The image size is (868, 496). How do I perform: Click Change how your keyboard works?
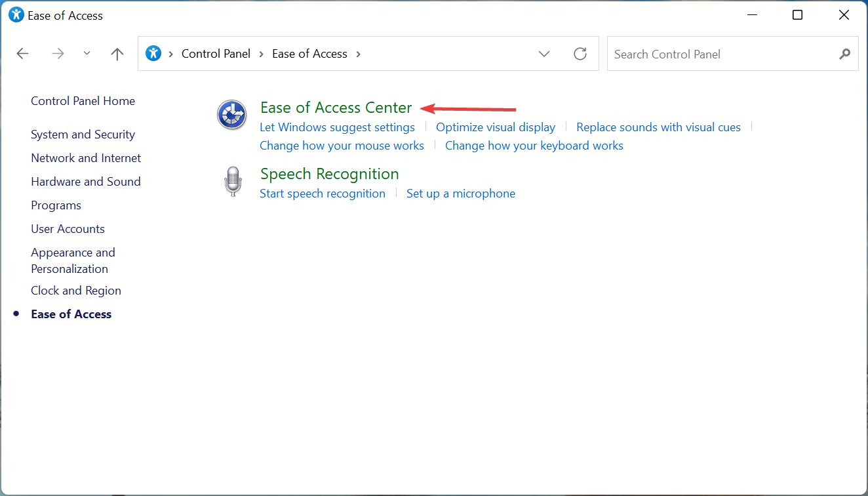click(534, 146)
